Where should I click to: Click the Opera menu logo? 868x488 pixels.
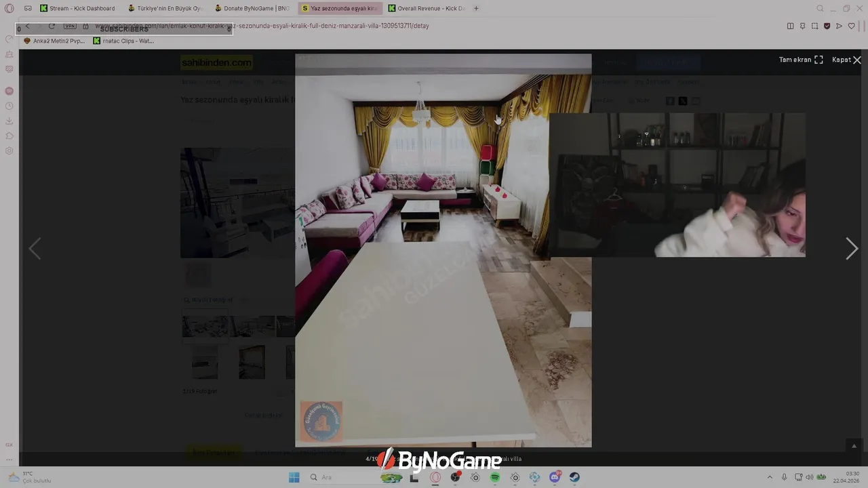9,8
